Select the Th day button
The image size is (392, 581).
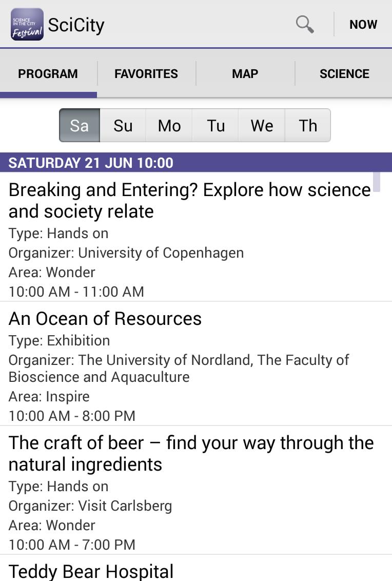[x=308, y=125]
